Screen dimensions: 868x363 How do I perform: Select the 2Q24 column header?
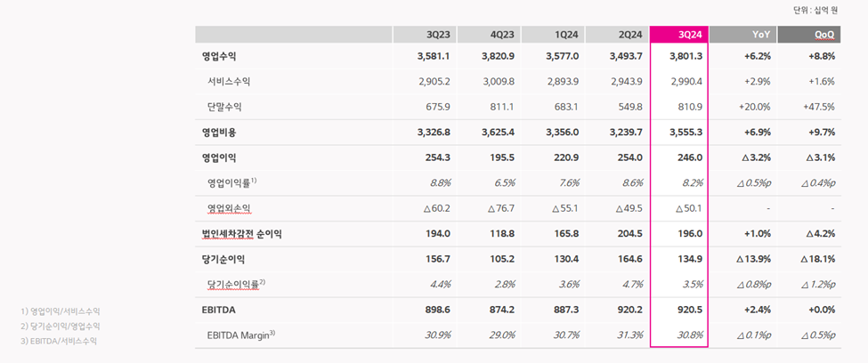tap(617, 35)
